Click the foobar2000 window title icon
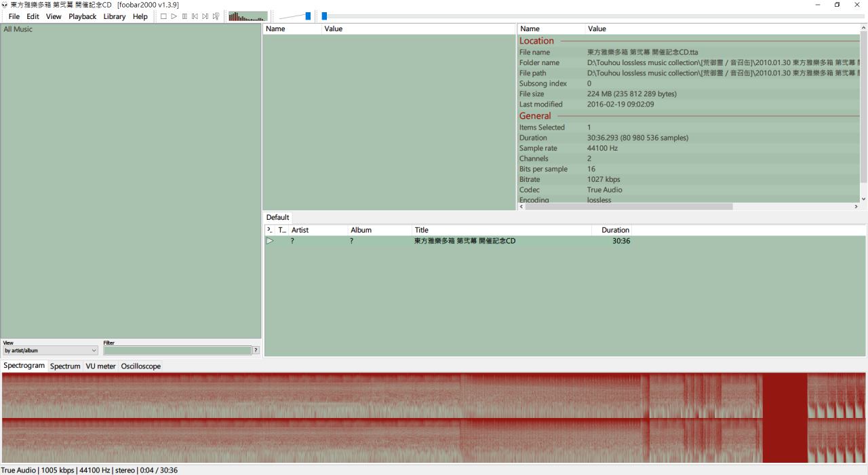The image size is (868, 475). [x=5, y=5]
